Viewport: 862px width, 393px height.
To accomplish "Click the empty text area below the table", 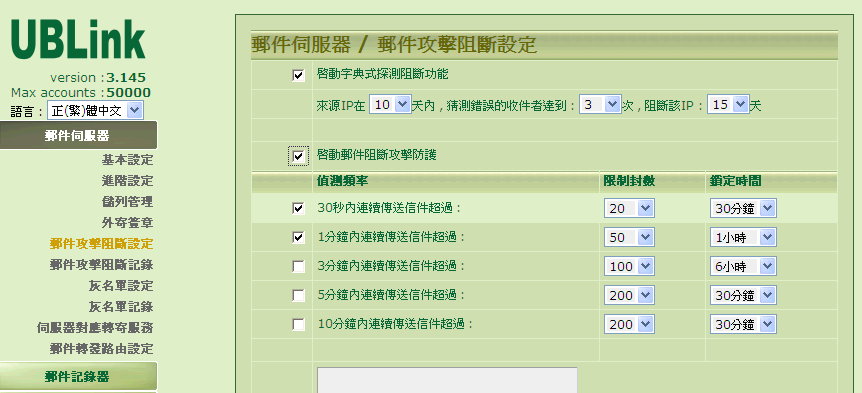I will point(447,380).
